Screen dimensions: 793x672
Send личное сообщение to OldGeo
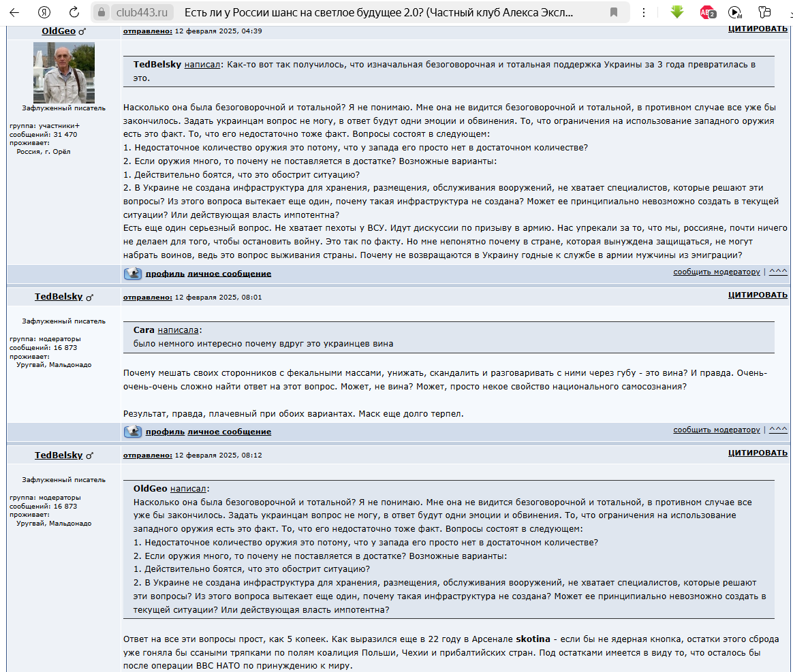[229, 273]
